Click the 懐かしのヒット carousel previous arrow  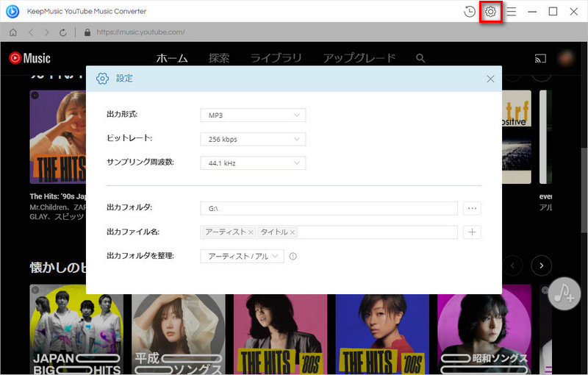pos(512,265)
